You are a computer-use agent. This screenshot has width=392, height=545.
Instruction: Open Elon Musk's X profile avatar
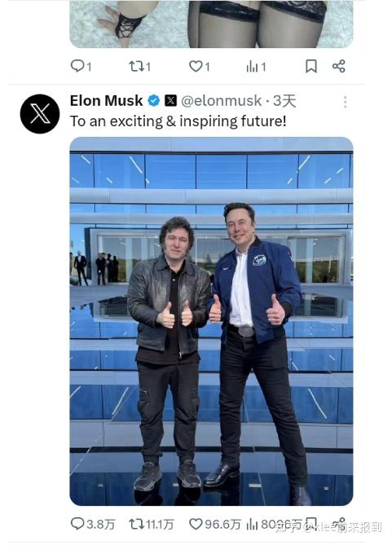click(40, 114)
